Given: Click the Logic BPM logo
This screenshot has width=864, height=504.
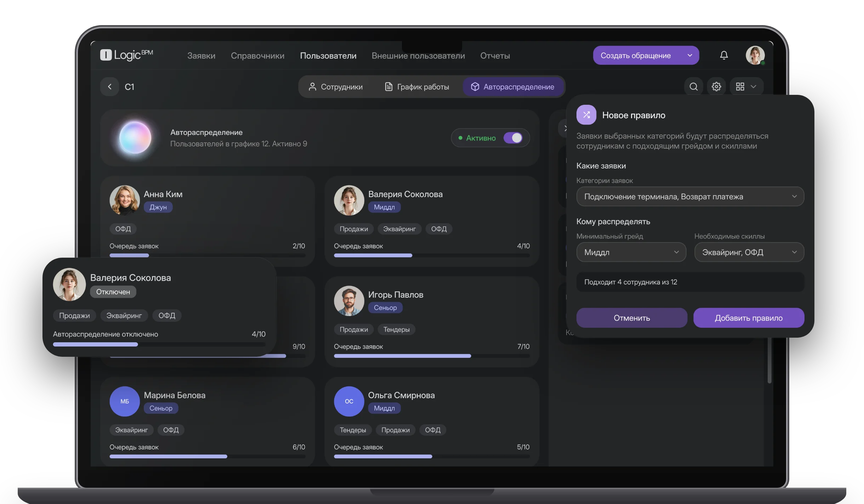Looking at the screenshot, I should click(126, 55).
